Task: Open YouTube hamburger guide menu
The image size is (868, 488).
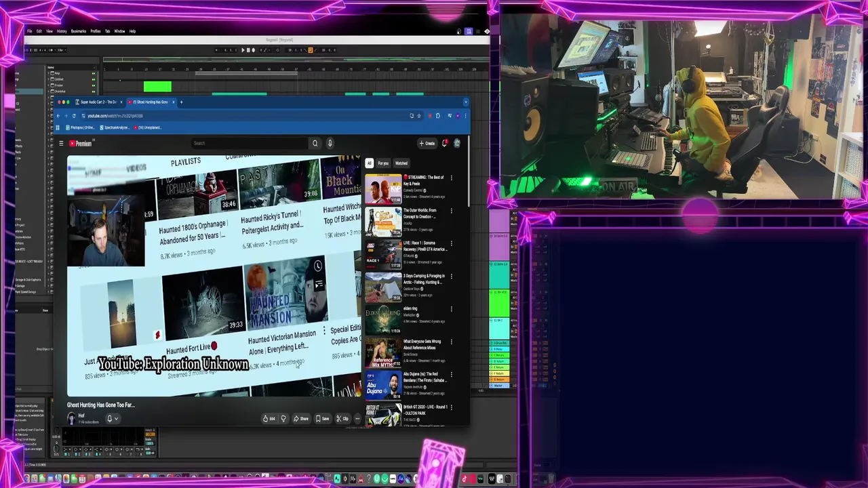Action: (x=61, y=143)
